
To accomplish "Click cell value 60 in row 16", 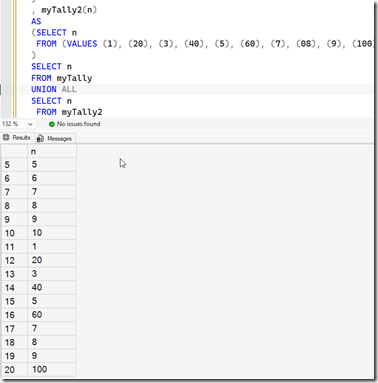I will pyautogui.click(x=52, y=315).
